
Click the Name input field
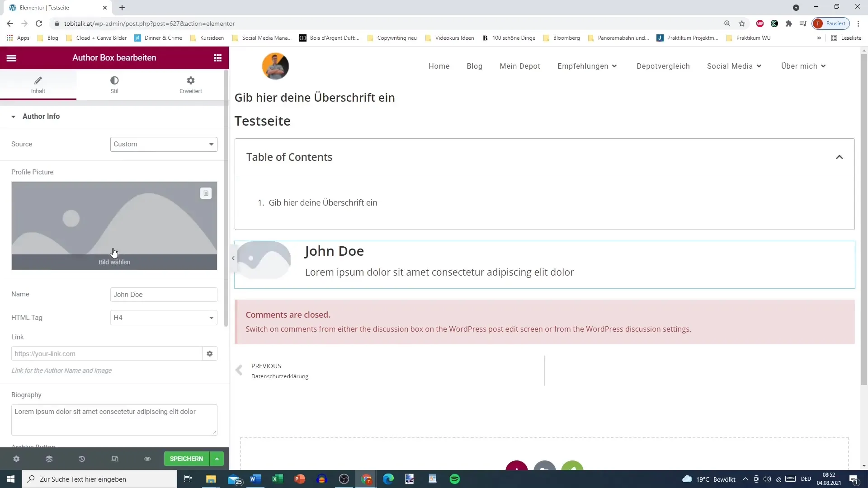[164, 294]
